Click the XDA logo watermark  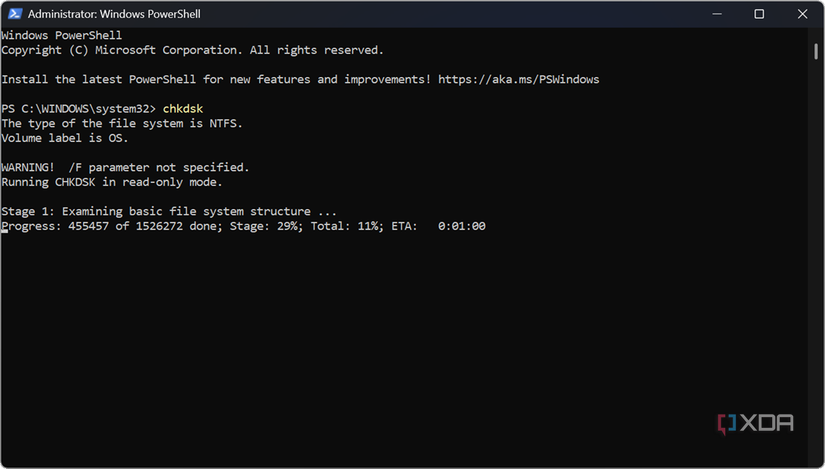[755, 423]
